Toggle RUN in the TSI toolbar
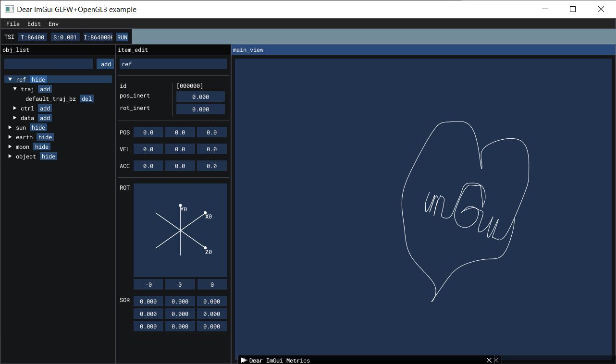 tap(122, 36)
